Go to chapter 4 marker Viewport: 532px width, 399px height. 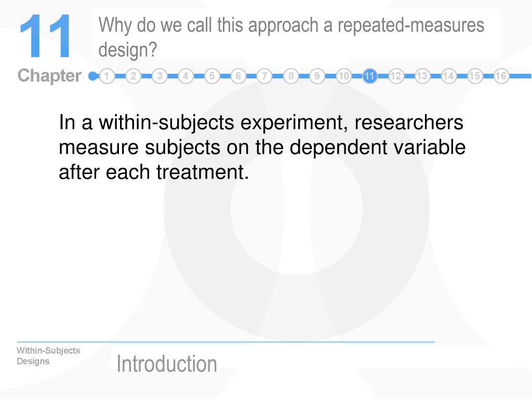(x=185, y=76)
